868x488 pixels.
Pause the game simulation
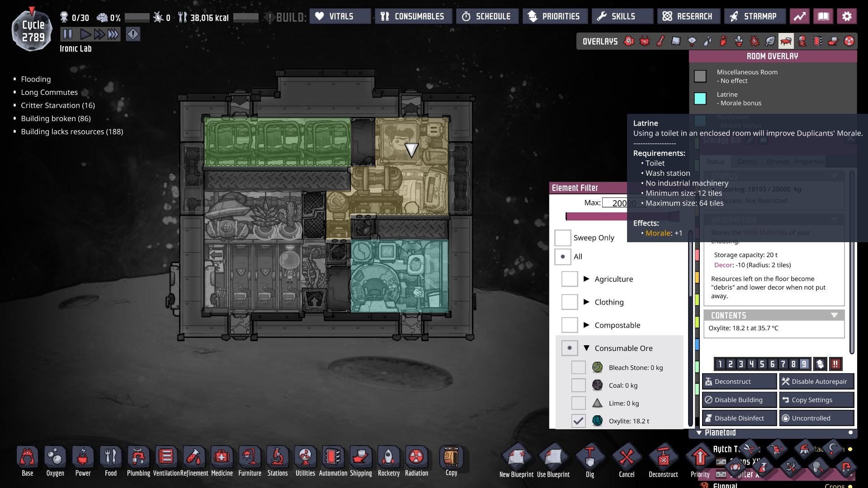(67, 34)
